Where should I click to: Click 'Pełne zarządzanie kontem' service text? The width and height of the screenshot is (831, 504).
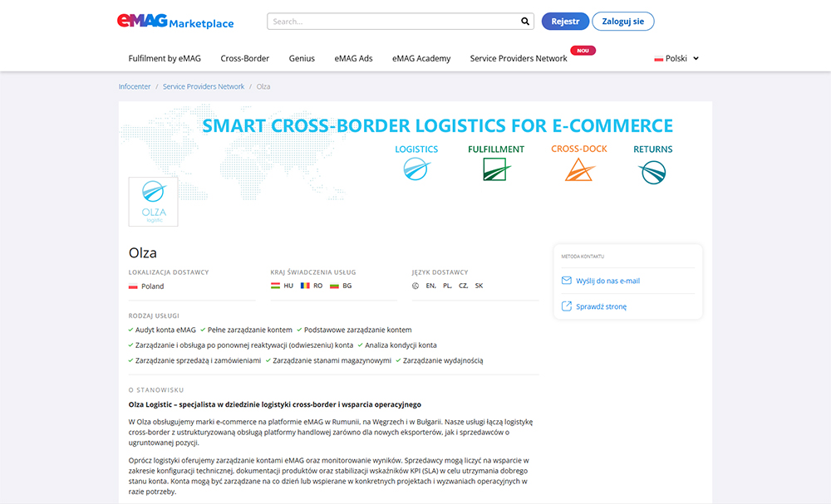[249, 330]
